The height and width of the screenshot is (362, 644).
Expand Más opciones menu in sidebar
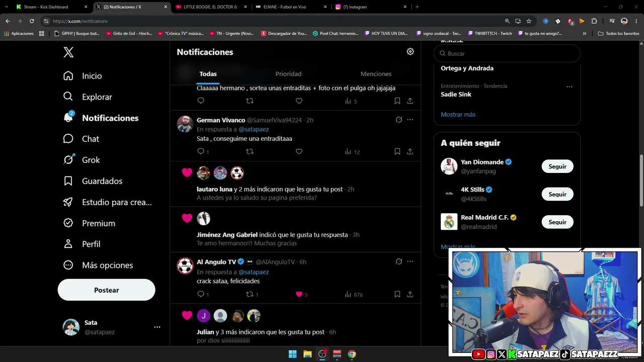coord(98,265)
